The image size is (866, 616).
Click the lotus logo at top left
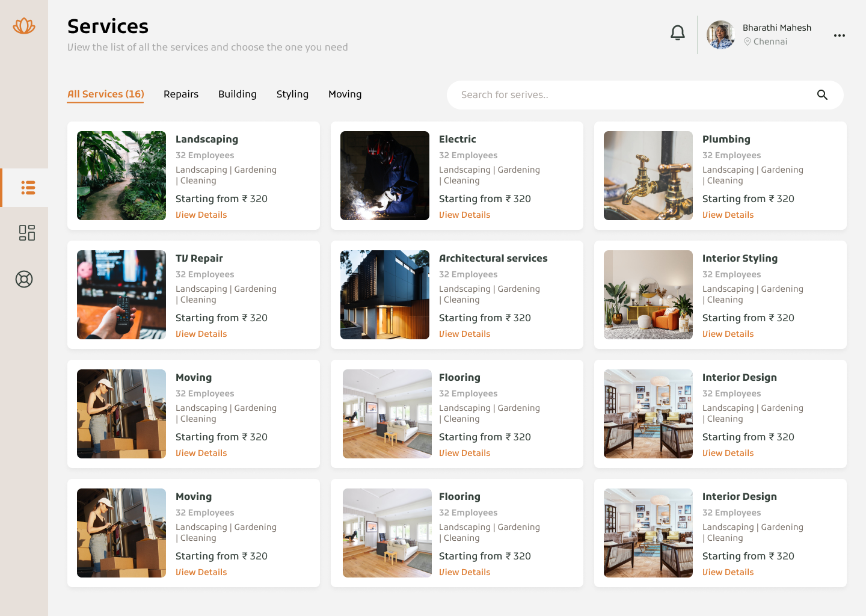pos(23,26)
